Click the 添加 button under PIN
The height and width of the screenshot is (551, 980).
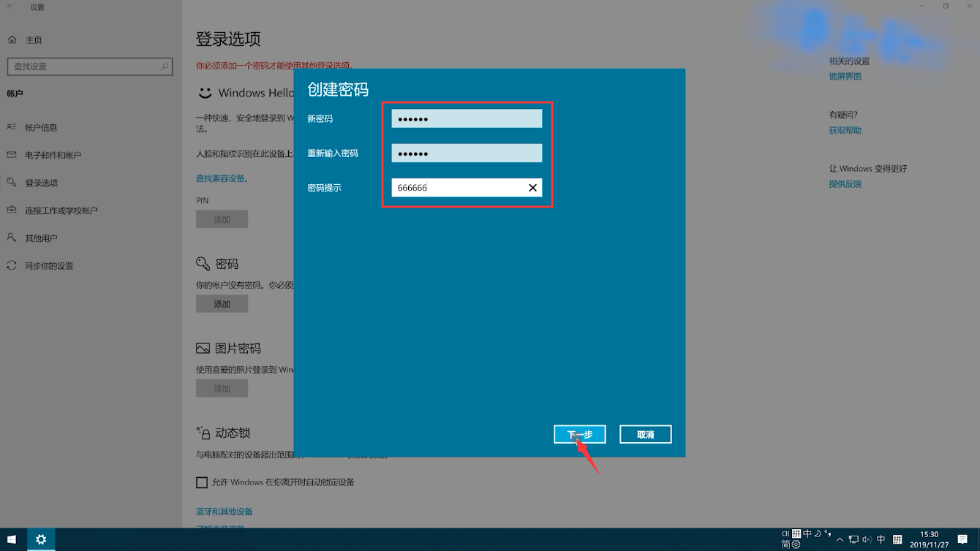pyautogui.click(x=222, y=219)
